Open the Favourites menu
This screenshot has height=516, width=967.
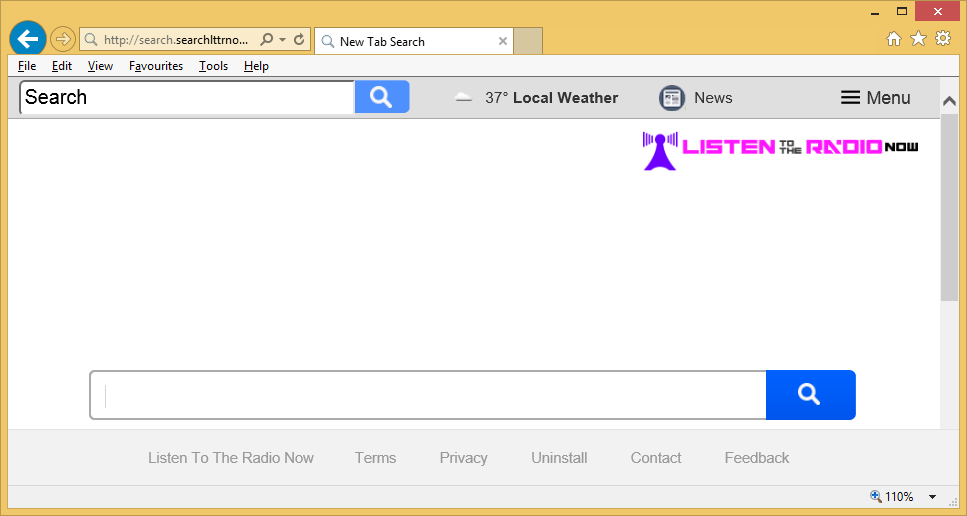[x=156, y=66]
